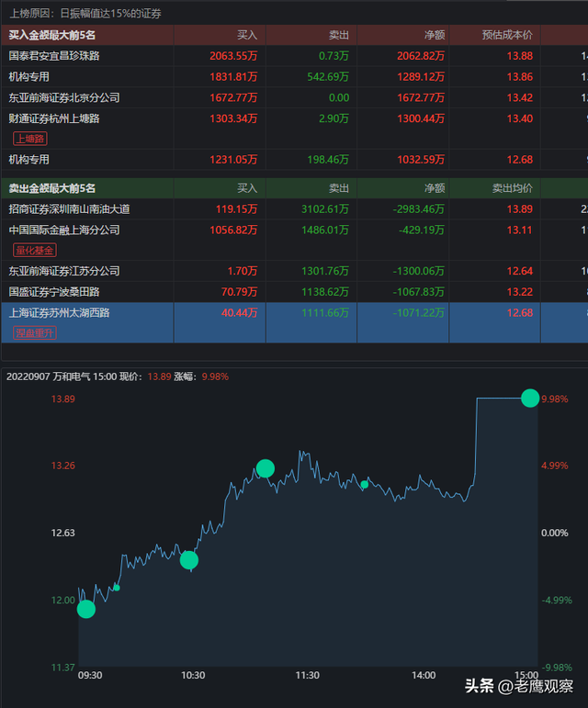Click the chart title 20220907 万和电气
Image resolution: width=588 pixels, height=708 pixels.
click(49, 376)
